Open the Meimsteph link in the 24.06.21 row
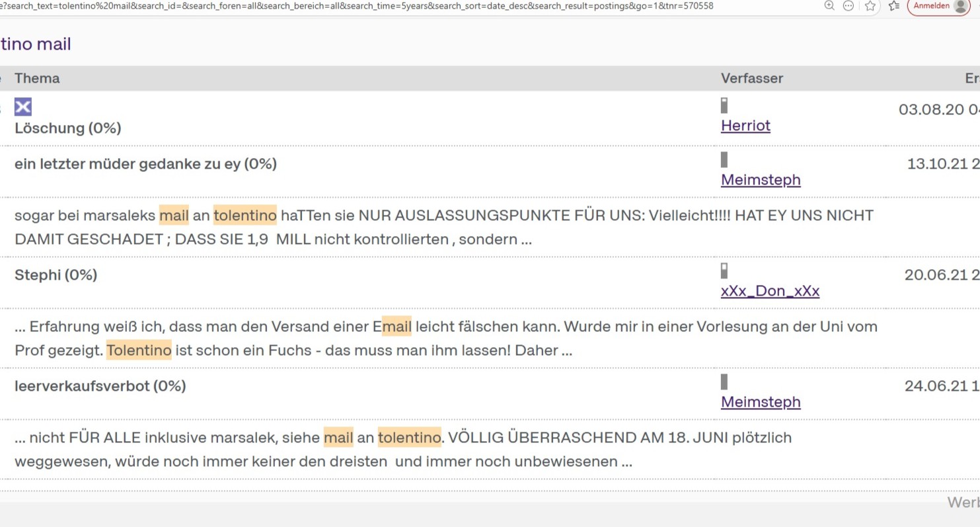Viewport: 980px width, 527px height. click(x=761, y=402)
